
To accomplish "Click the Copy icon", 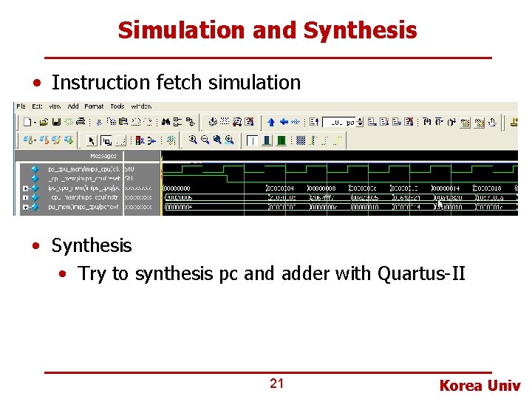I will (x=112, y=121).
